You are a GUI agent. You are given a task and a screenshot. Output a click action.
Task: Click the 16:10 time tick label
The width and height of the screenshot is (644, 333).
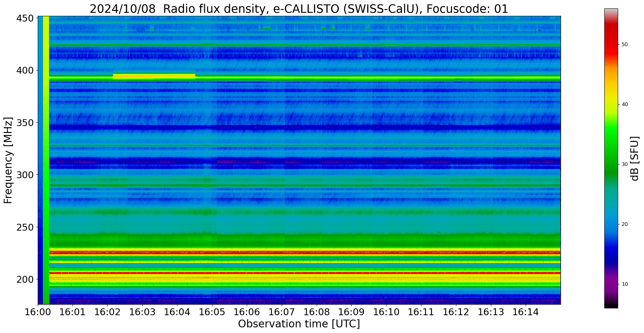coord(386,312)
